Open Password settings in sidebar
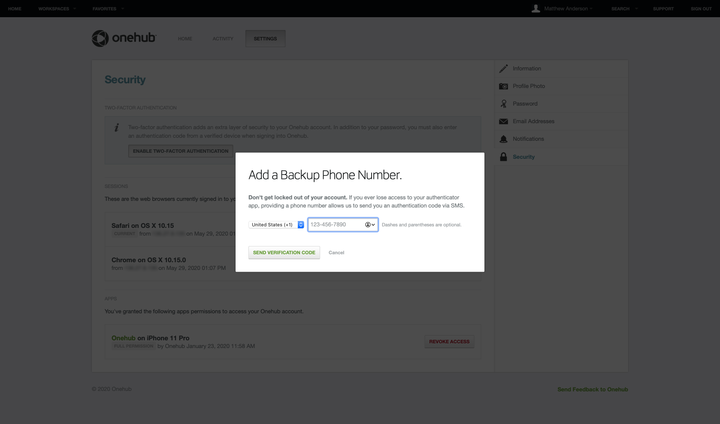The image size is (720, 424). (525, 104)
